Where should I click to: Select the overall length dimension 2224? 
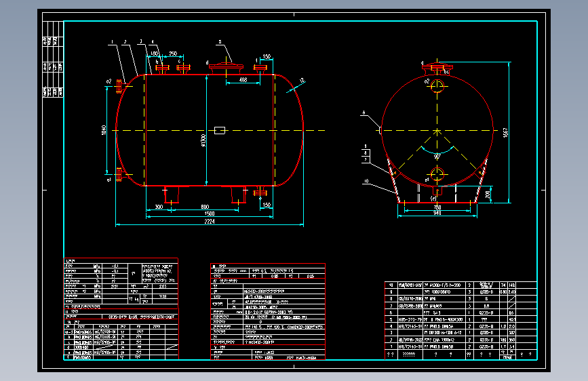210,221
